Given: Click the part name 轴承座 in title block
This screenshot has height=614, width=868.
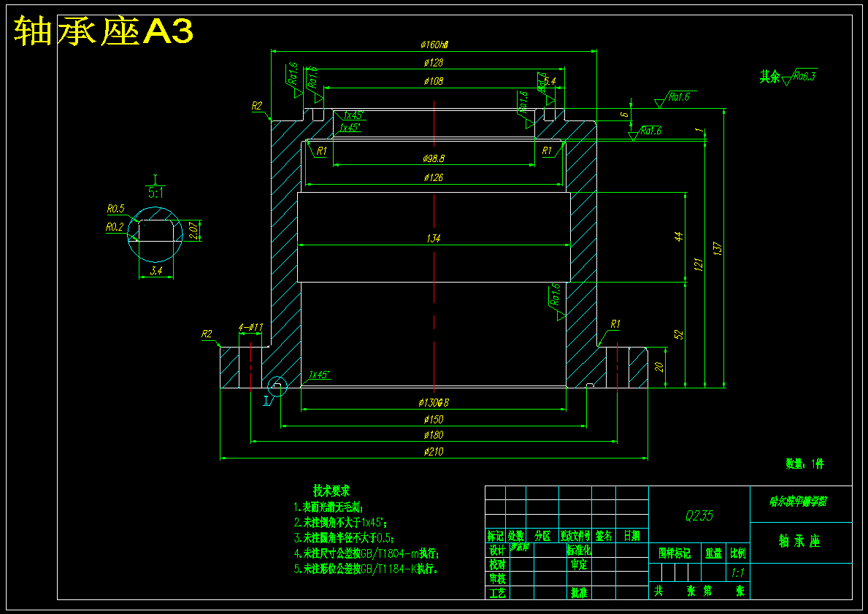Looking at the screenshot, I should click(x=800, y=542).
